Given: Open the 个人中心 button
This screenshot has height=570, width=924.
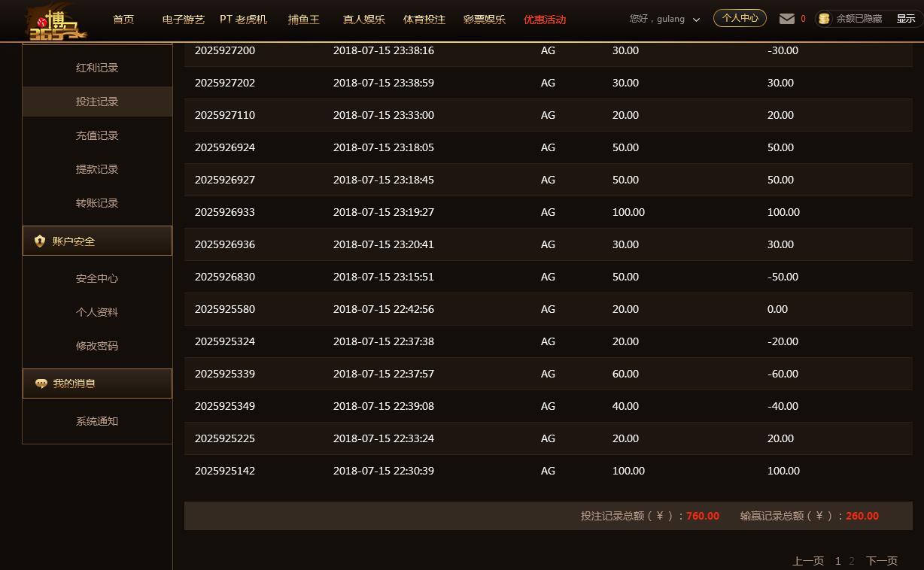Looking at the screenshot, I should point(739,18).
